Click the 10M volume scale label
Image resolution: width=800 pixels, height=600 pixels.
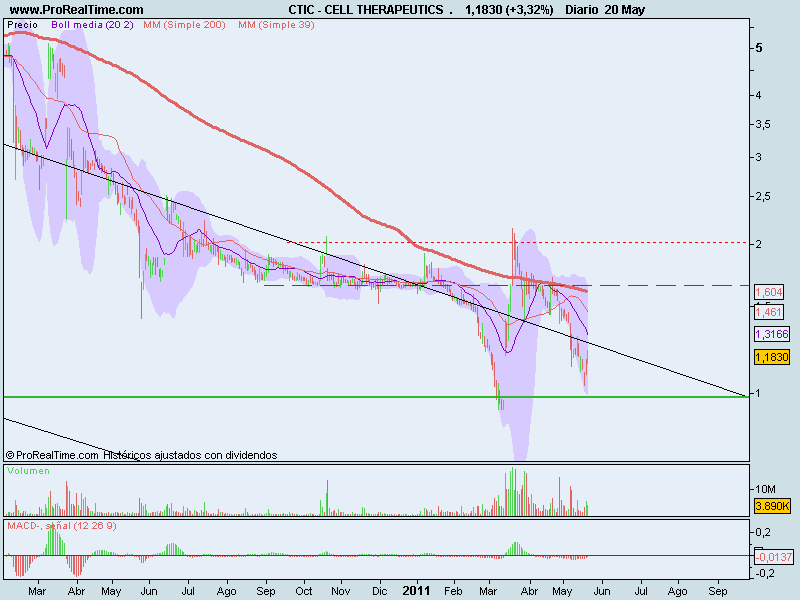pyautogui.click(x=765, y=489)
